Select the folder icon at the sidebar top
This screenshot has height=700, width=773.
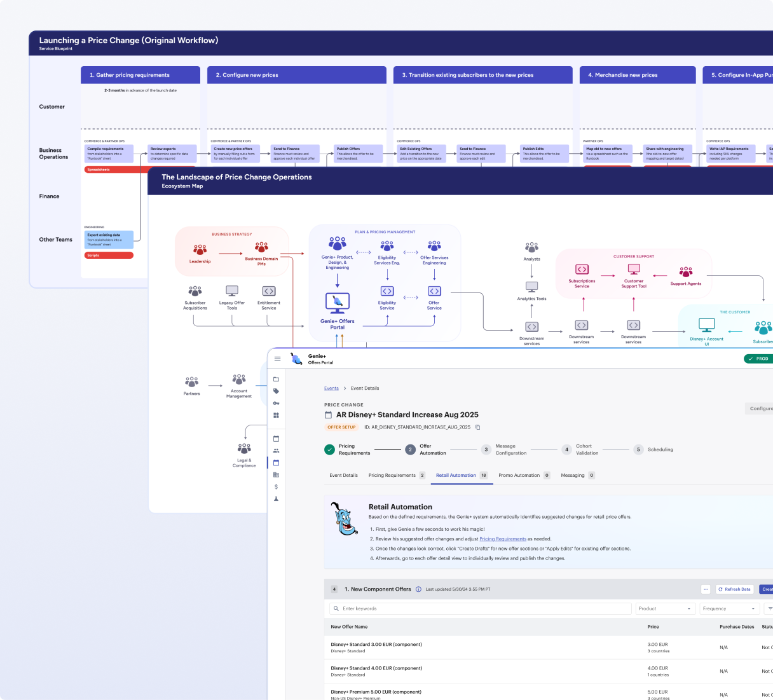[276, 380]
